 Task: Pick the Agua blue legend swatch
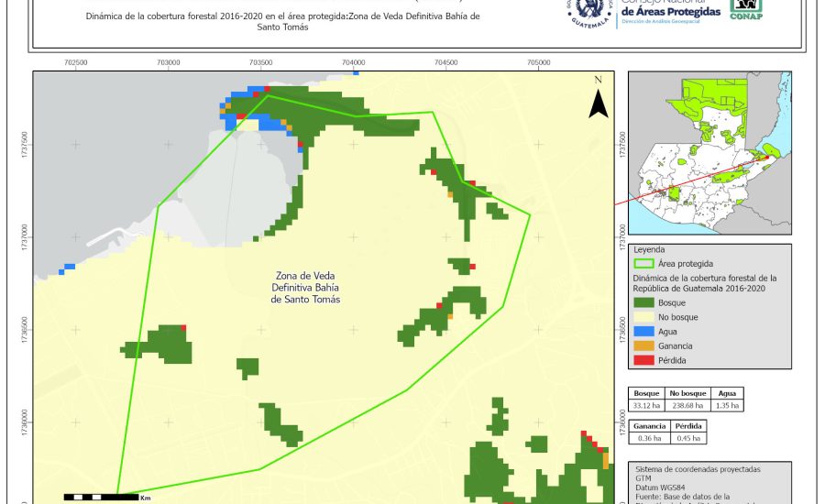643,331
